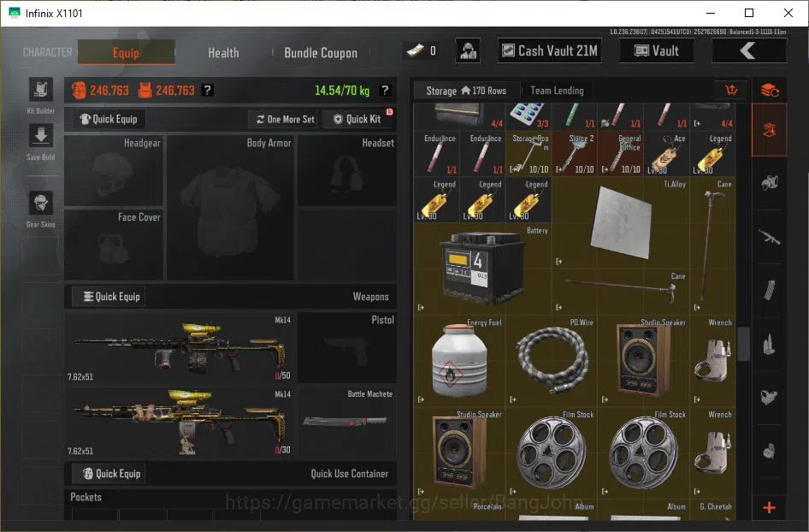This screenshot has width=809, height=532.
Task: Select the Ace dog tag item
Action: tap(666, 154)
